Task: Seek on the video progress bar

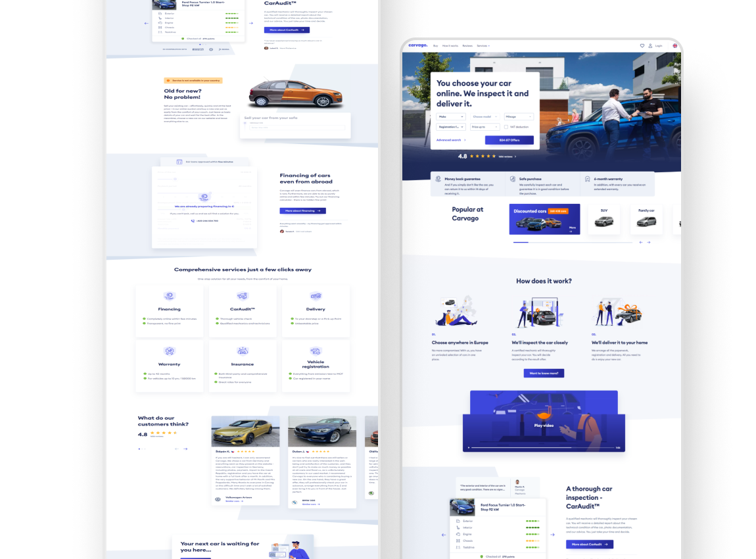Action: (x=542, y=448)
